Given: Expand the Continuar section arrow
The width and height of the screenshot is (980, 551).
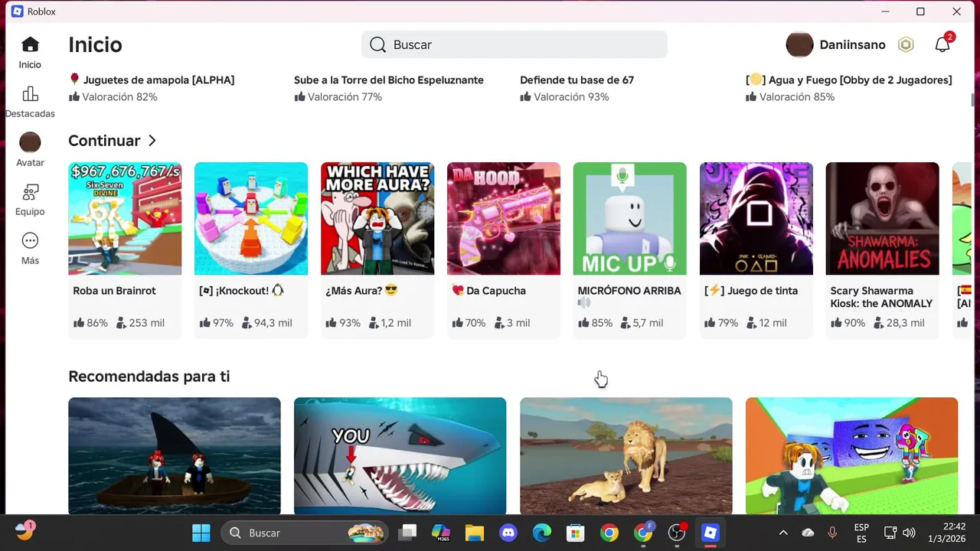Looking at the screenshot, I should 152,141.
